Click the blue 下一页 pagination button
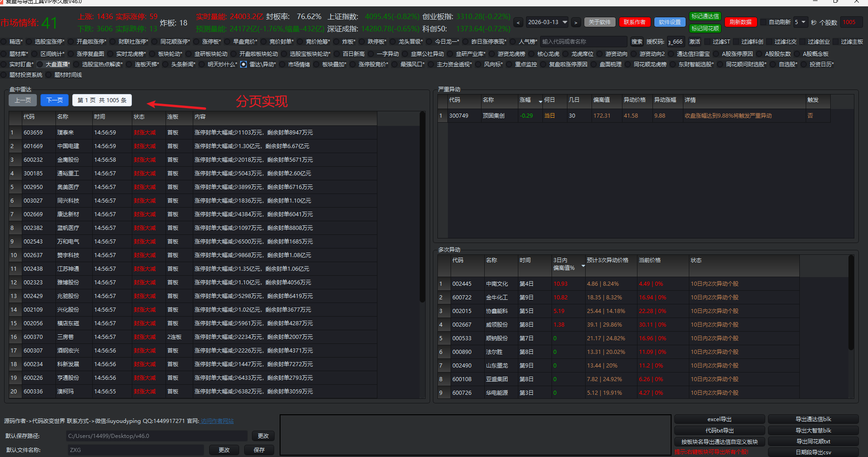Image resolution: width=868 pixels, height=457 pixels. [55, 100]
